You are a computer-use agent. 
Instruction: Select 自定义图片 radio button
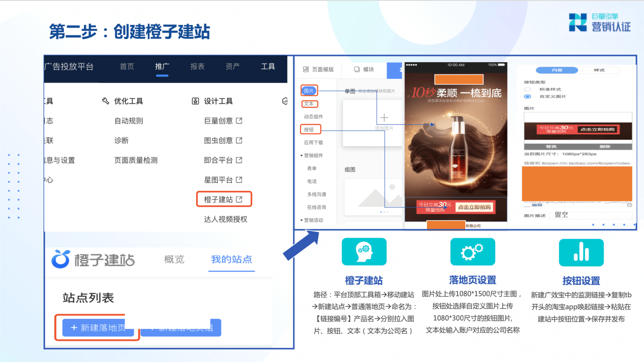pyautogui.click(x=528, y=97)
